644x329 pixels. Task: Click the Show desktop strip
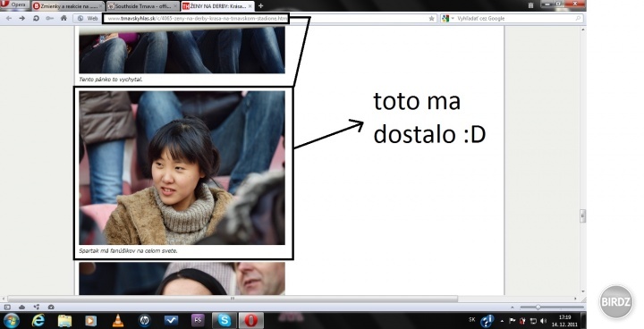(x=583, y=320)
